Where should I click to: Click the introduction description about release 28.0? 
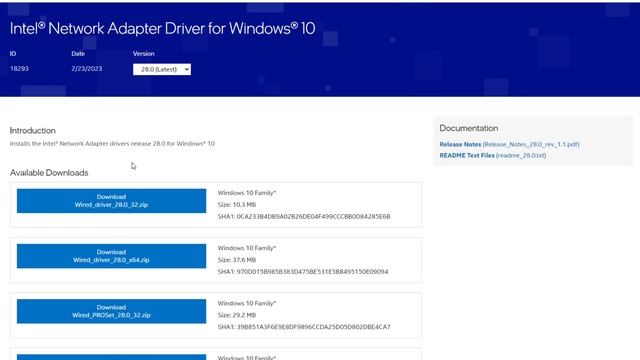(112, 144)
